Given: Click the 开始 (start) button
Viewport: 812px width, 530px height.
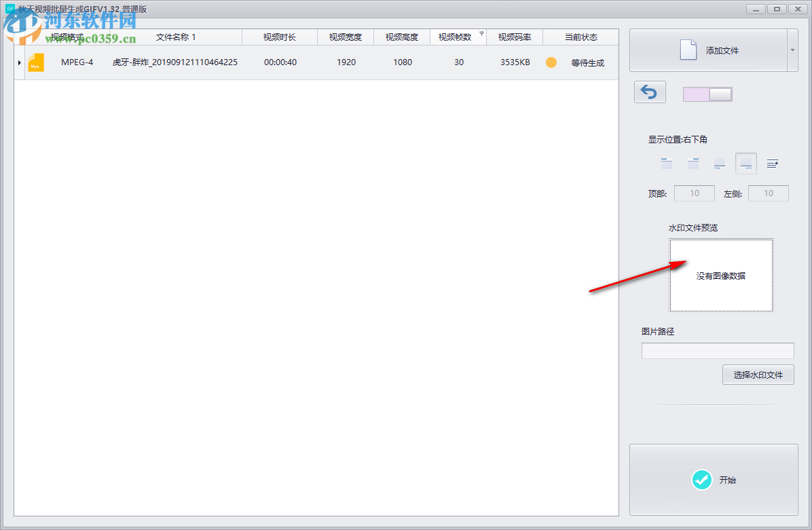Looking at the screenshot, I should pyautogui.click(x=714, y=479).
